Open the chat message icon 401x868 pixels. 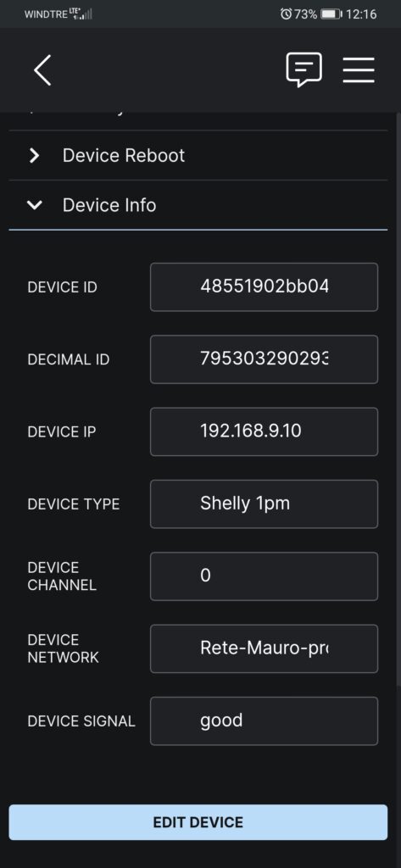[x=304, y=70]
